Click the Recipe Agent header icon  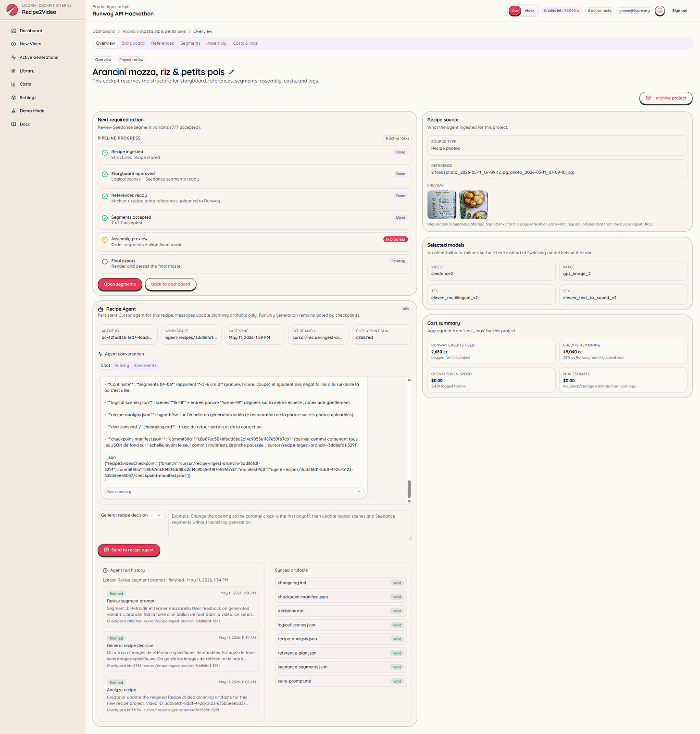coord(100,309)
